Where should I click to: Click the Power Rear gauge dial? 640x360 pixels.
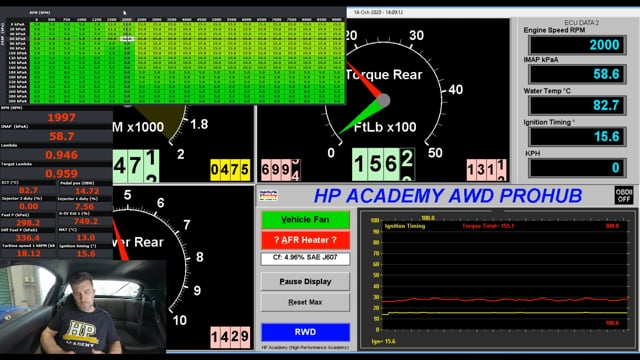pos(151,261)
